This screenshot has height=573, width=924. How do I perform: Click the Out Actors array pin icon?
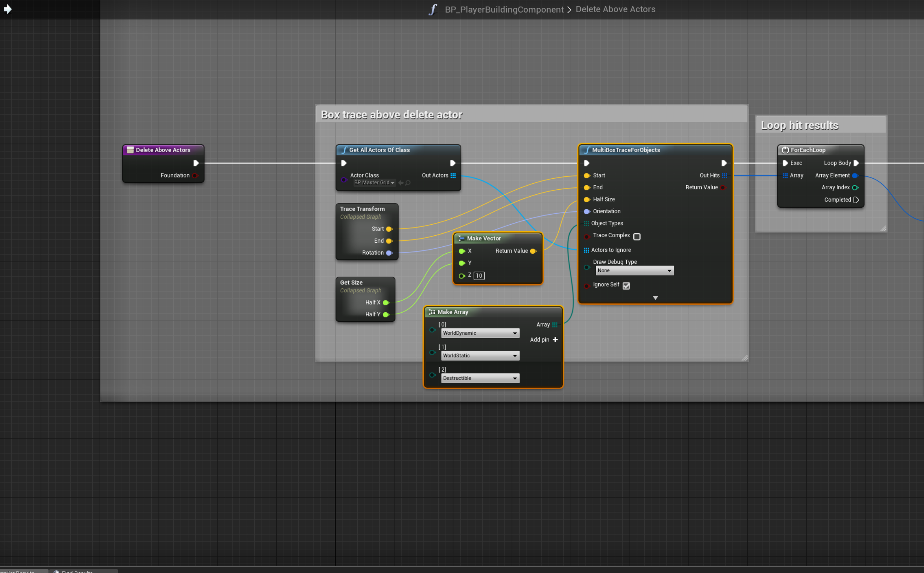453,175
